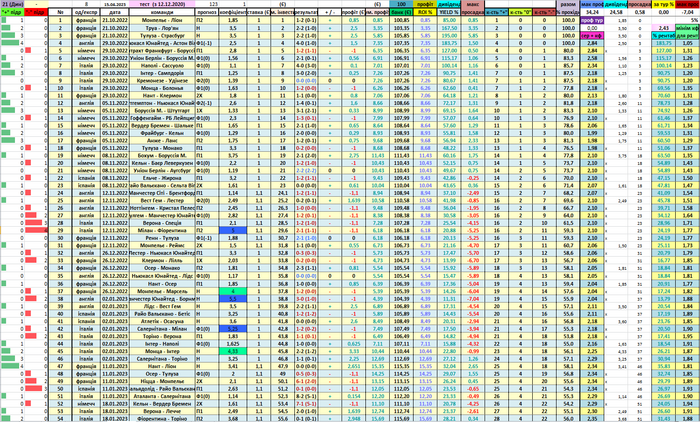Select the 'Осер - Тулуза' match cell
Image resolution: width=700 pixels, height=422 pixels.
coord(162,373)
